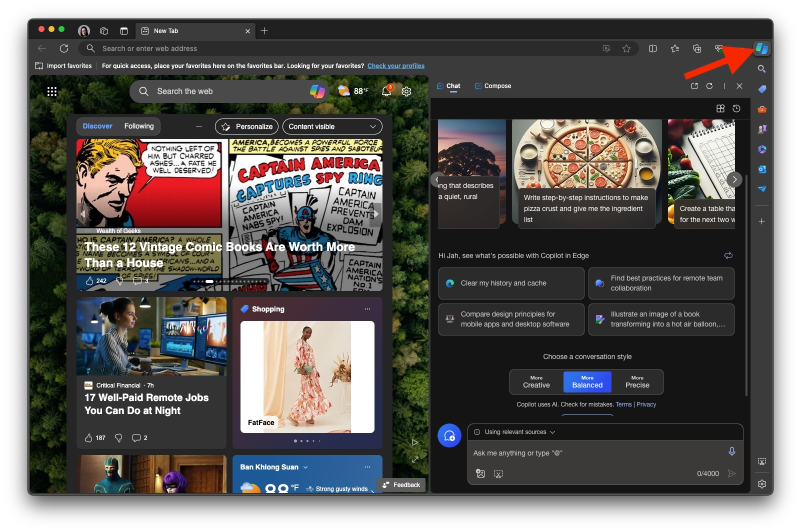This screenshot has height=532, width=801.
Task: Open the apps grid launcher icon
Action: pyautogui.click(x=52, y=91)
